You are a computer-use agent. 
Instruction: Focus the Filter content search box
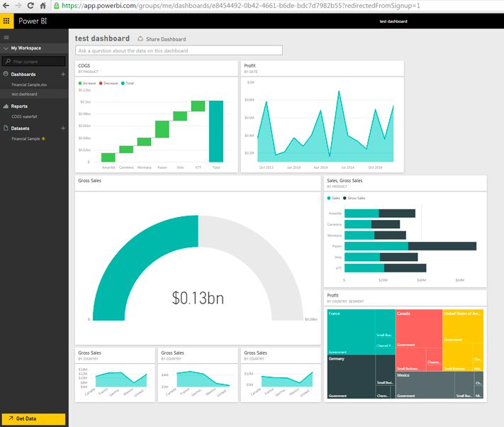(x=34, y=61)
